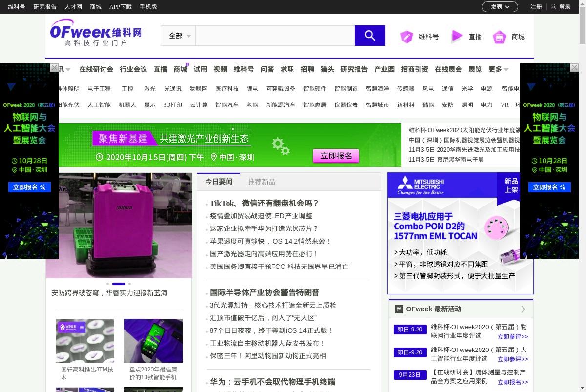Select the second carousel indicator dot
The width and height of the screenshot is (586, 392).
coord(119,284)
